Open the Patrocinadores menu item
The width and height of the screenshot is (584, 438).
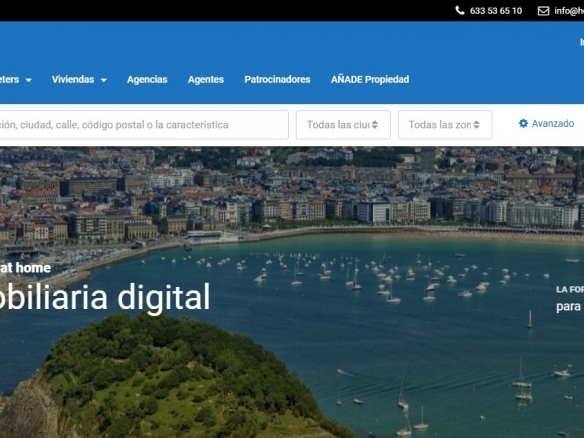coord(277,79)
